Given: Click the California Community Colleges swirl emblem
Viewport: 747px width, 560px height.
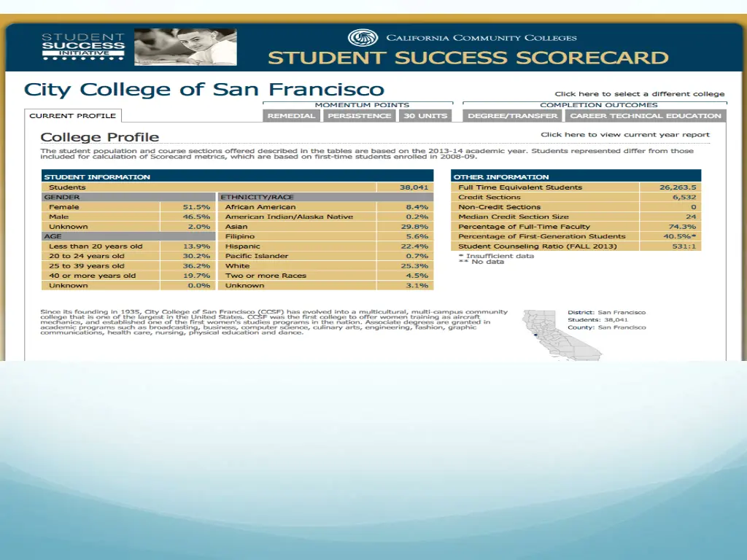Looking at the screenshot, I should 363,38.
